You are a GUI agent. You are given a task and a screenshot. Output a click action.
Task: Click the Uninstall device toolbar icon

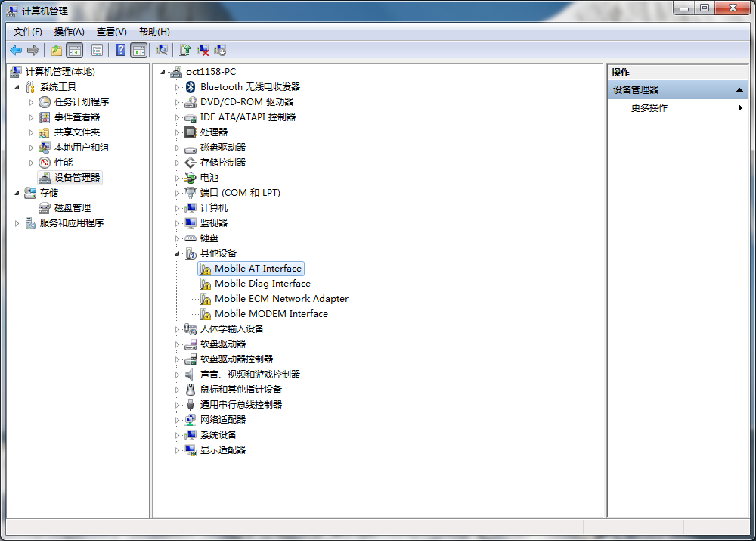click(x=203, y=50)
